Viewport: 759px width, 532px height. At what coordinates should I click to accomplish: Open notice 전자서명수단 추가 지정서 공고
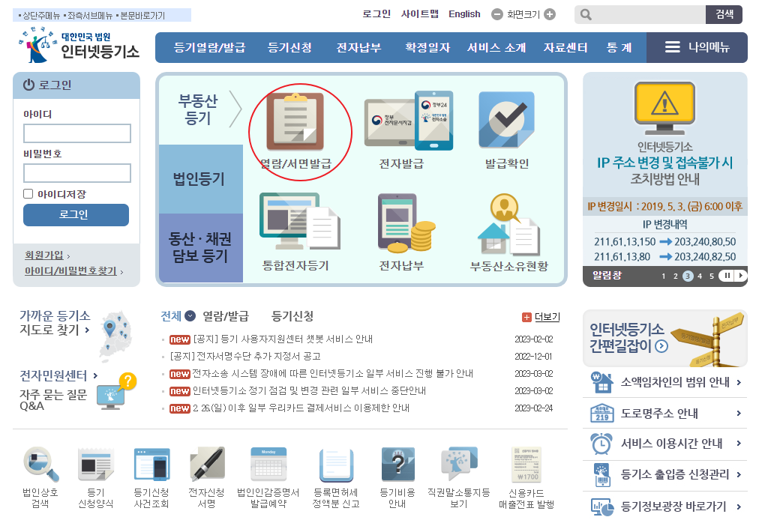pyautogui.click(x=245, y=357)
